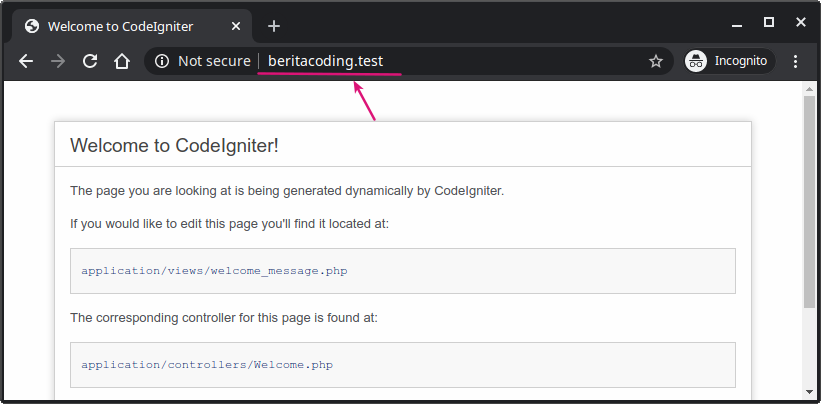Click the welcome_message.php view path code block

pos(402,271)
